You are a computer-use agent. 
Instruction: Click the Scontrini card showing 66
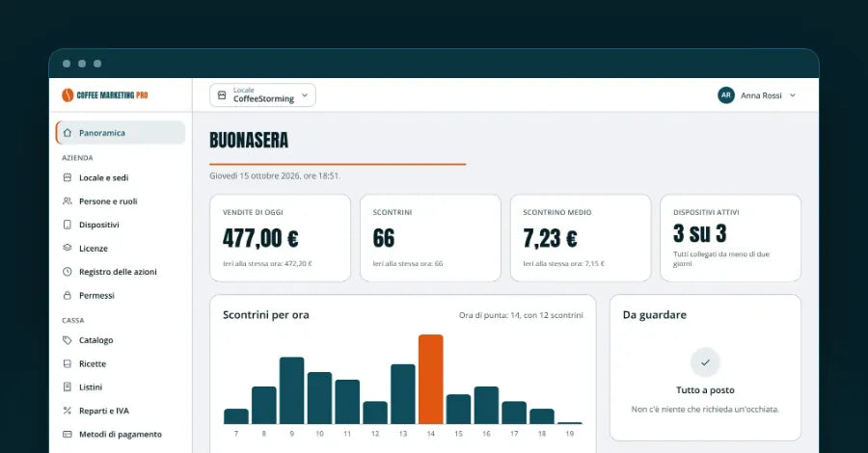point(430,238)
